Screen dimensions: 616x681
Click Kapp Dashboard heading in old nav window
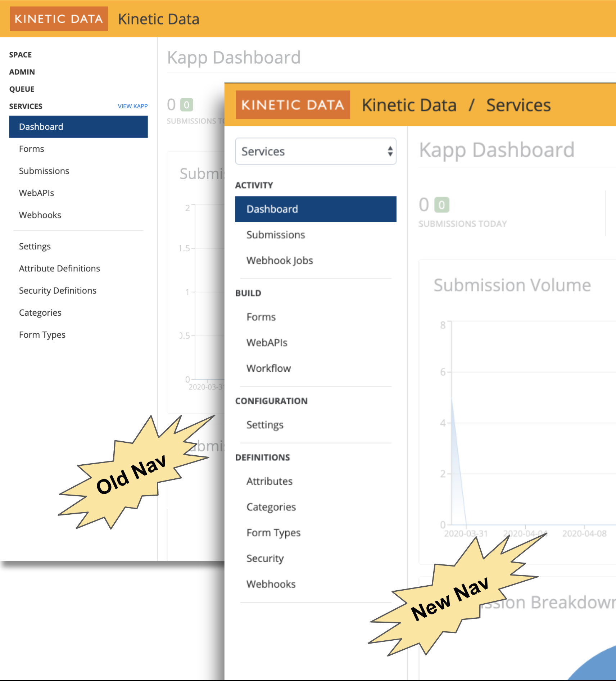click(x=234, y=58)
